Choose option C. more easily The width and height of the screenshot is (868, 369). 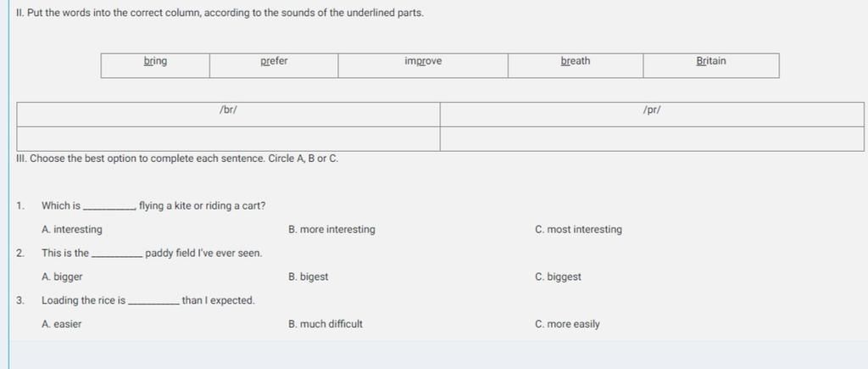point(567,324)
